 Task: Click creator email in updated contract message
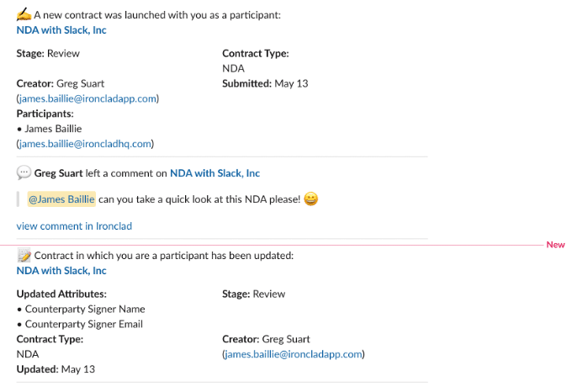tap(294, 354)
